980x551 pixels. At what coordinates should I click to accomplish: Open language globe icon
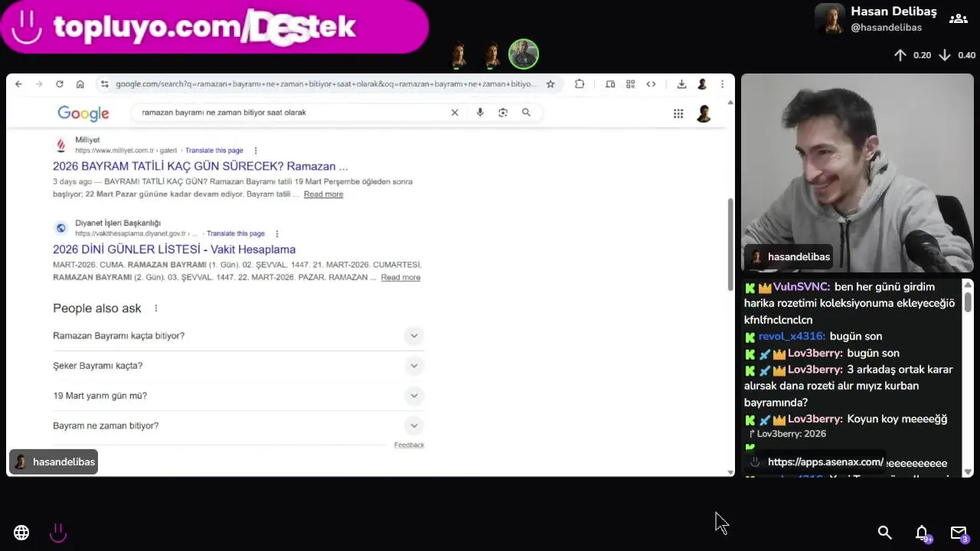tap(21, 533)
